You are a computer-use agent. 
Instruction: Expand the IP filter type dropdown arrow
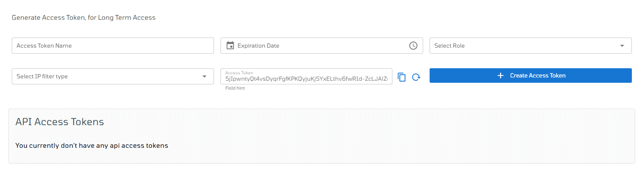click(204, 76)
